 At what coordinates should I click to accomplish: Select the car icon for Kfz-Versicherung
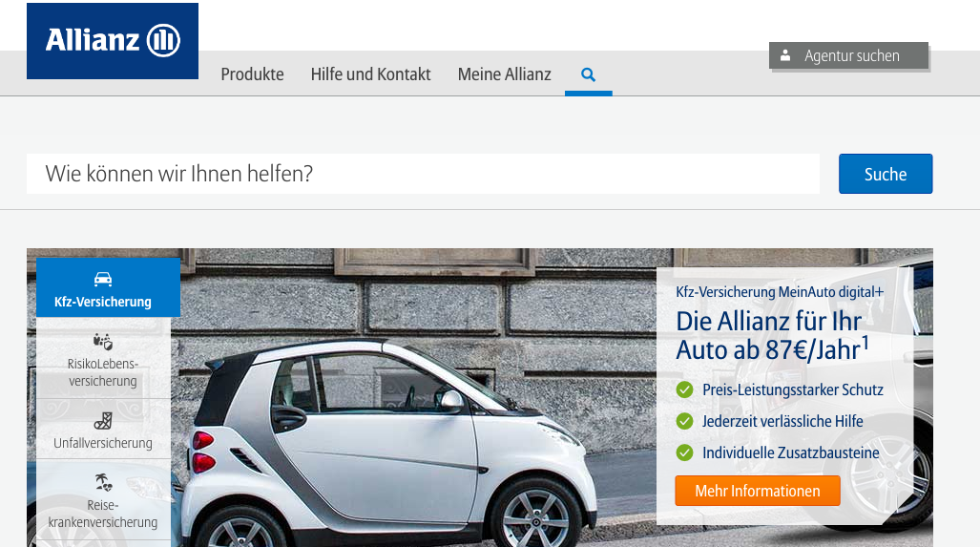pyautogui.click(x=103, y=279)
